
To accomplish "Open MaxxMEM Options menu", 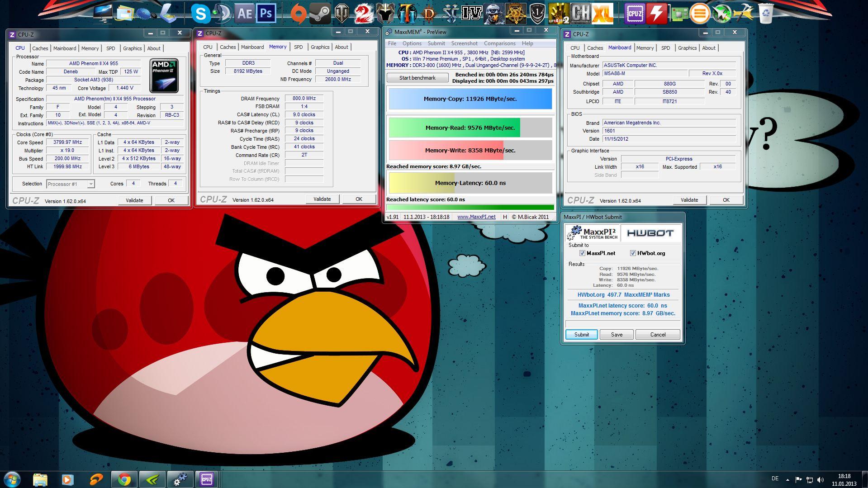I will [412, 43].
